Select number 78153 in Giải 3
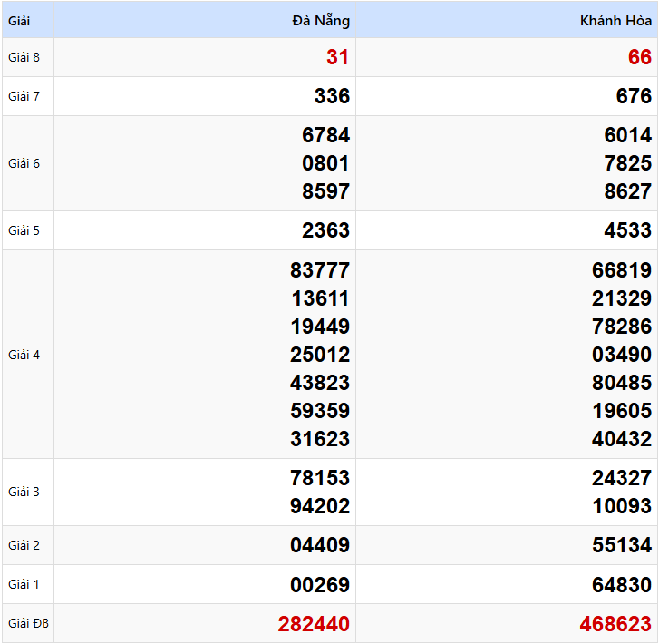Screen dimensions: 659x644 pyautogui.click(x=320, y=478)
